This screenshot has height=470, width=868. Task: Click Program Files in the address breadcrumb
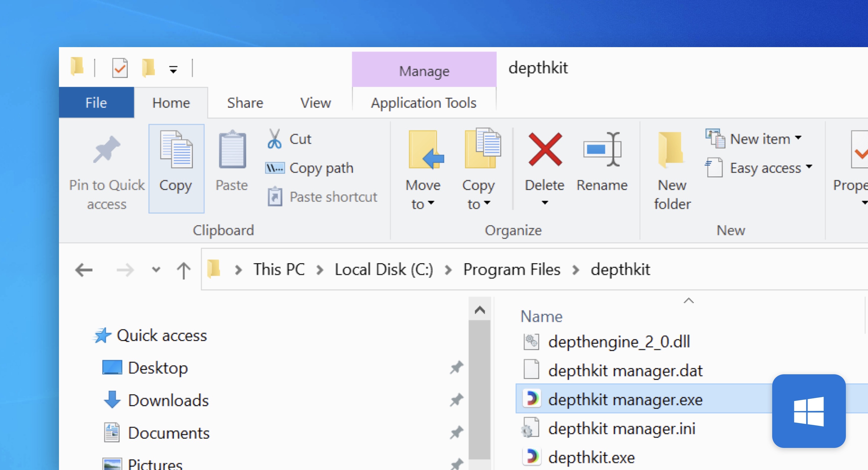pos(512,270)
